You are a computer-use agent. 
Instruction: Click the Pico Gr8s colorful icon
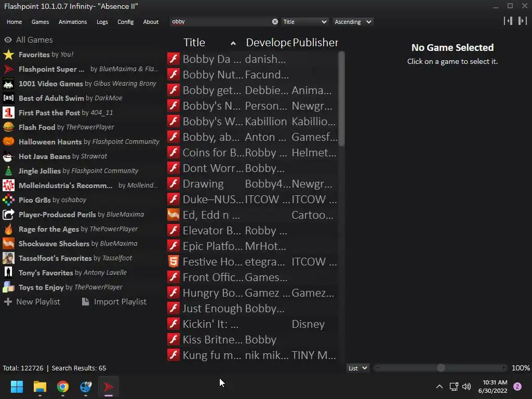(x=8, y=200)
